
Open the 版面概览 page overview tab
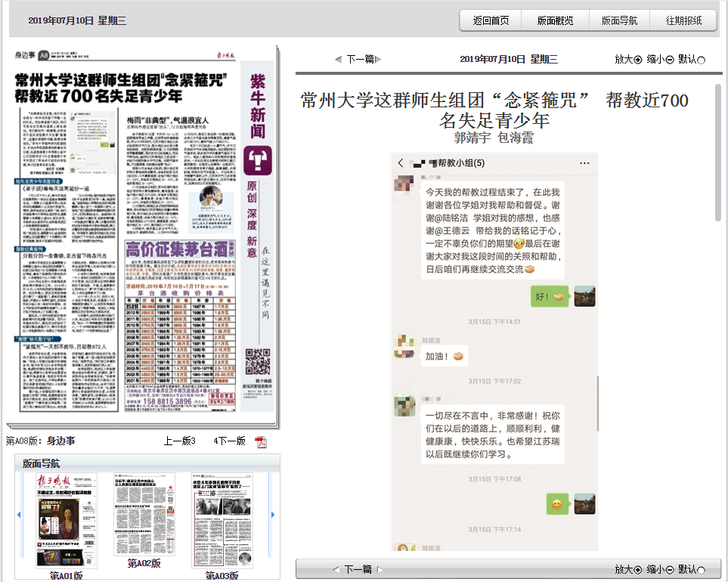(555, 20)
